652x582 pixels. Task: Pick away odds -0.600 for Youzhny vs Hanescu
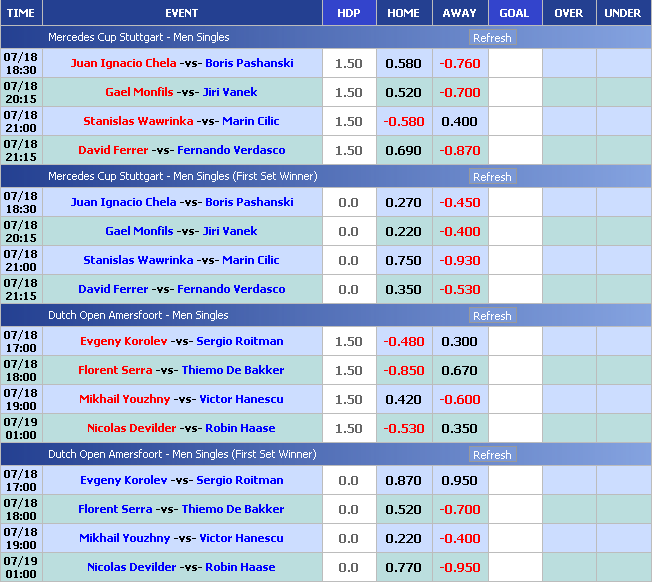pos(460,399)
